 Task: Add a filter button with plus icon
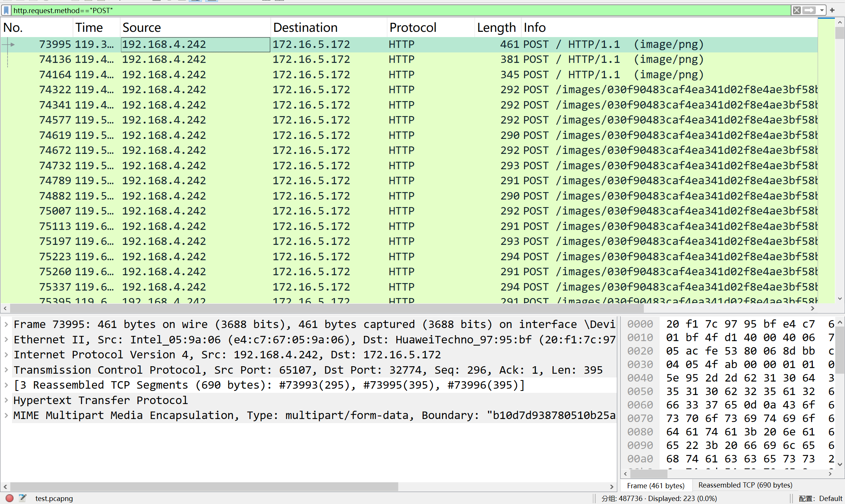pyautogui.click(x=832, y=10)
